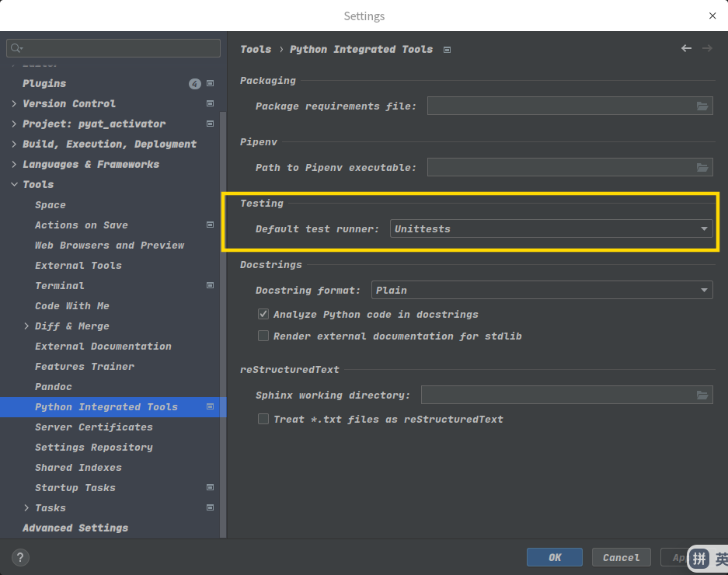Enable Render external documentation for stdlib

[x=263, y=336]
